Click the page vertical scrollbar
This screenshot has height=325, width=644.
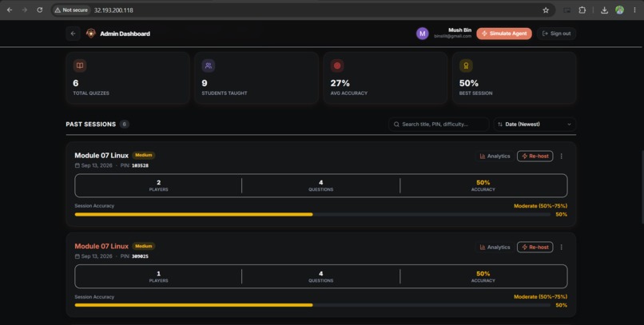tap(642, 187)
